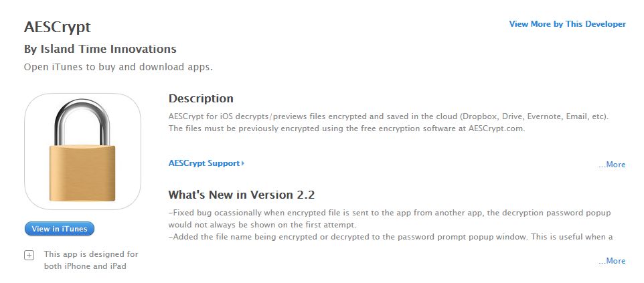Open View More by This Developer link
Viewport: 644px width, 283px height.
(x=567, y=24)
